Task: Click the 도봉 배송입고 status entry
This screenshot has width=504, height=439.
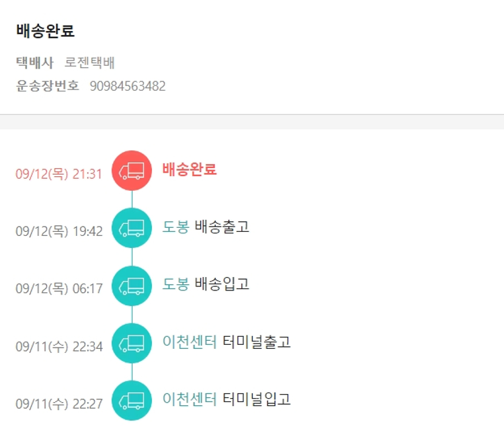Action: pyautogui.click(x=206, y=284)
